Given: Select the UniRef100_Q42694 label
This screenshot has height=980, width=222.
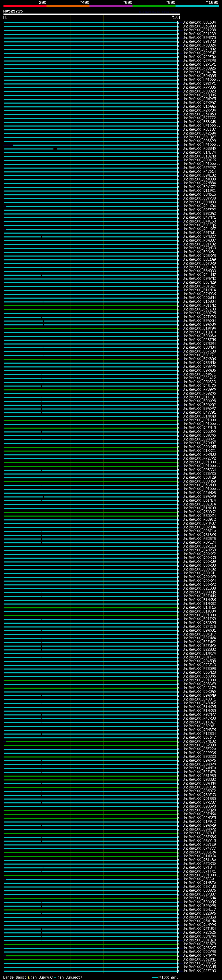Looking at the screenshot, I should coord(199,133).
